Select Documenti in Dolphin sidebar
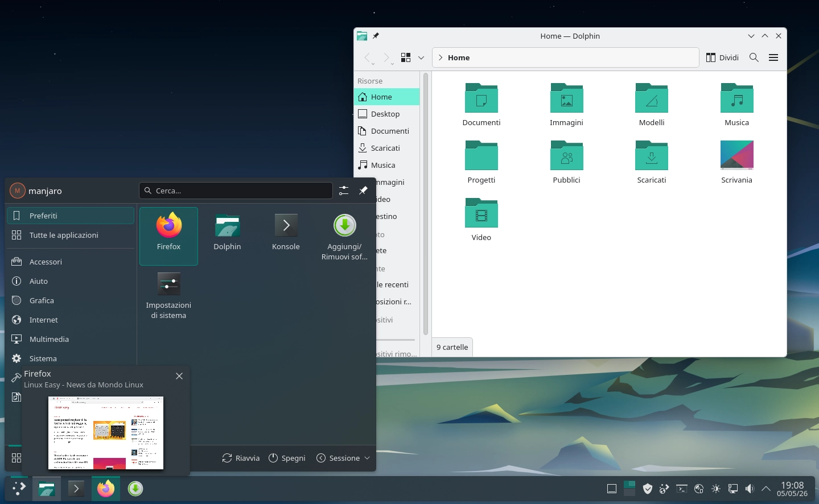Viewport: 819px width, 504px height. click(x=387, y=131)
